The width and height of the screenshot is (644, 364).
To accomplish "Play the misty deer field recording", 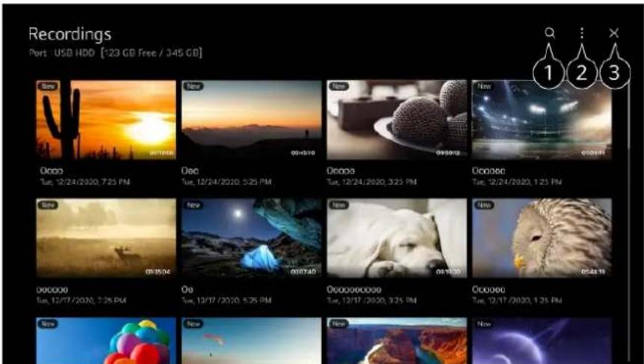I will tap(106, 238).
